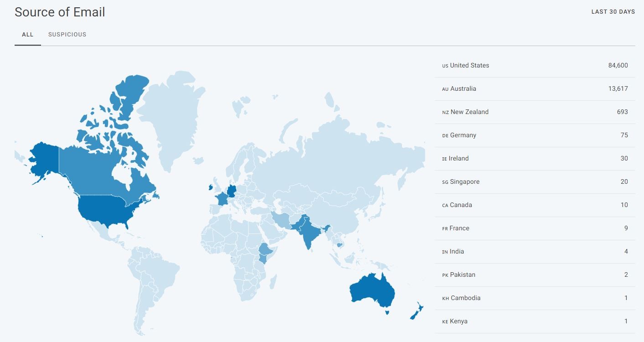
Task: Select the France list entry
Action: pos(535,228)
